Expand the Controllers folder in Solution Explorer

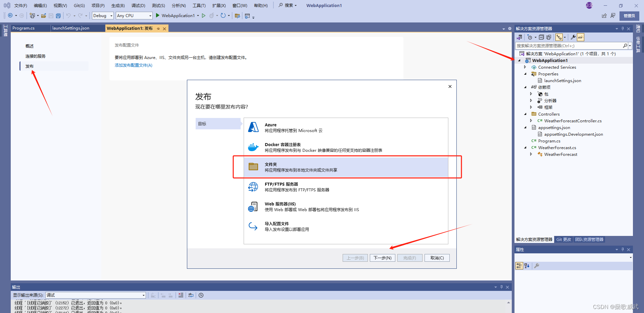point(525,114)
